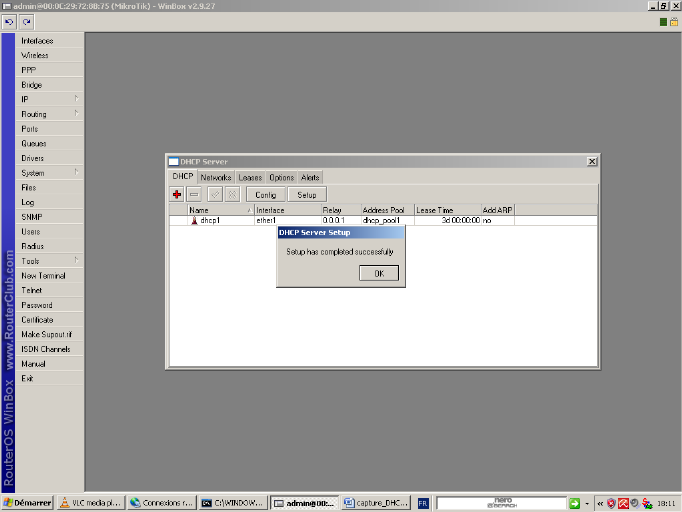682x512 pixels.
Task: Click the Démarrer start button
Action: point(27,503)
